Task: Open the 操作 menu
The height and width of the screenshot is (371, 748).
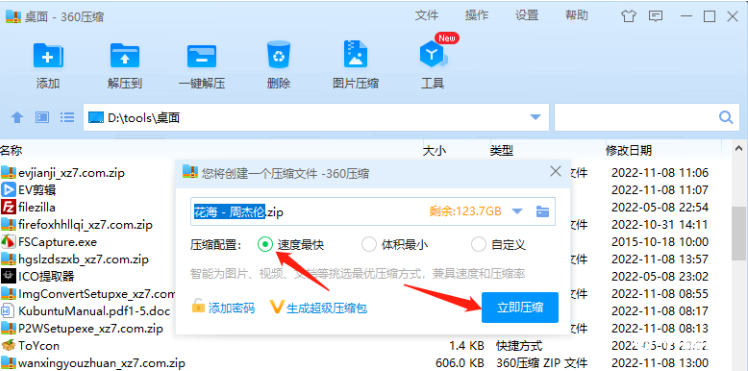Action: coord(477,15)
